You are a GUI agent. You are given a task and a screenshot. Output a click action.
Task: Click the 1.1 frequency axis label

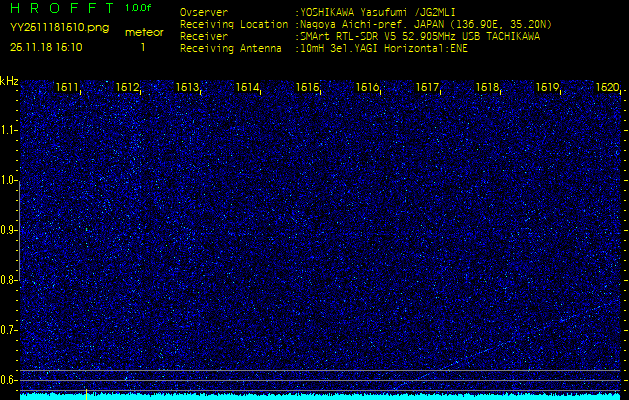click(8, 130)
